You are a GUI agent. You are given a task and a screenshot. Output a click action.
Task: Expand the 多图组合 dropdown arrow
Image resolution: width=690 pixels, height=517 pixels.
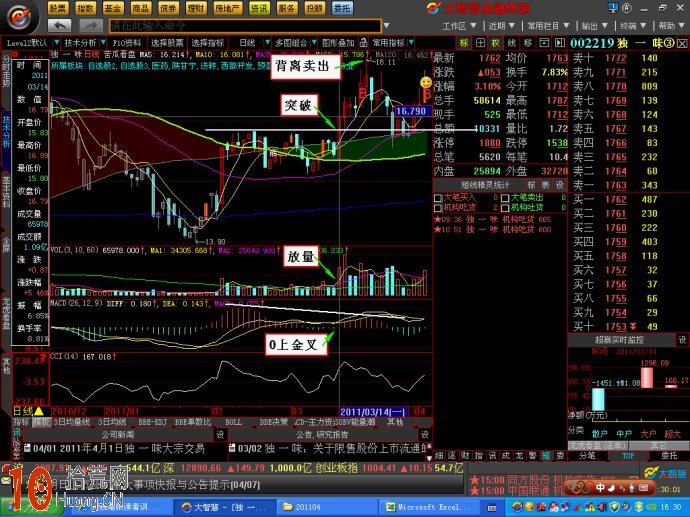pos(314,43)
